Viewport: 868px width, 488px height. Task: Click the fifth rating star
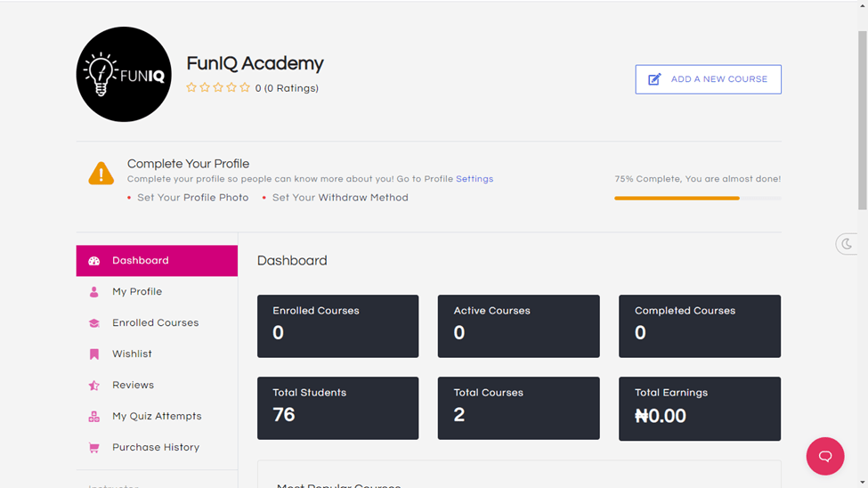pos(245,87)
